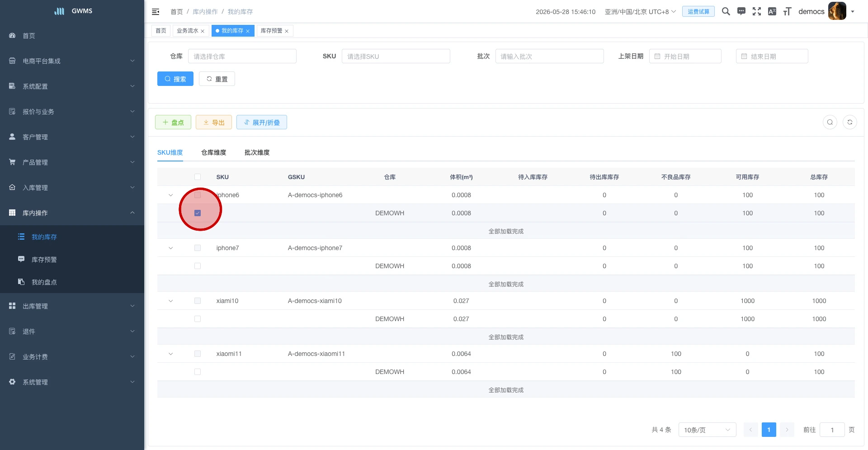Click the 系统配置 icon in sidebar

[x=12, y=86]
